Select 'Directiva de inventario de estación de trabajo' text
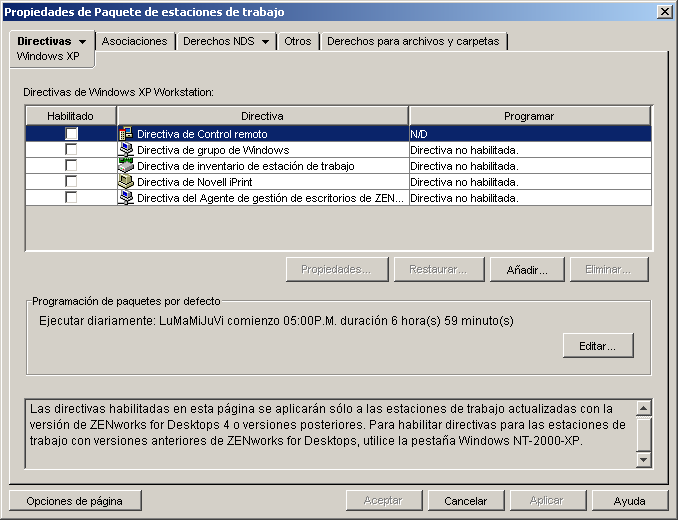Screen dimensions: 678x520 [246, 166]
